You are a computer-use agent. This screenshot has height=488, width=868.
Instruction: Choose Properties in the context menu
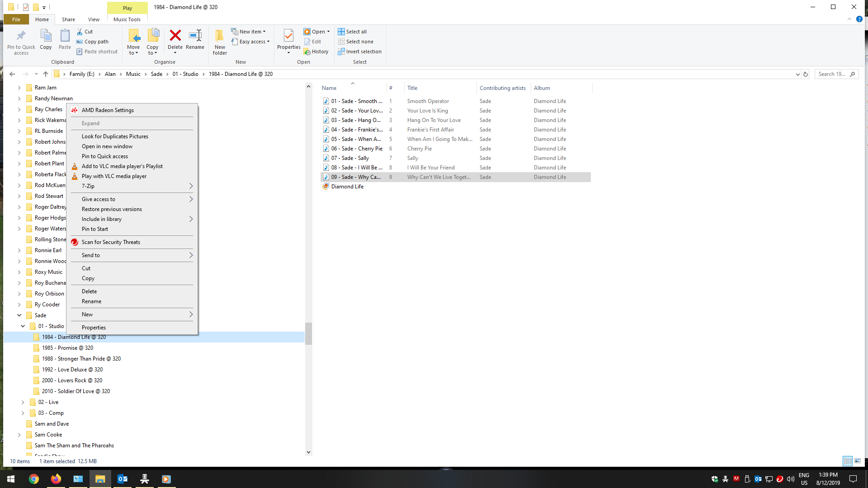coord(132,328)
